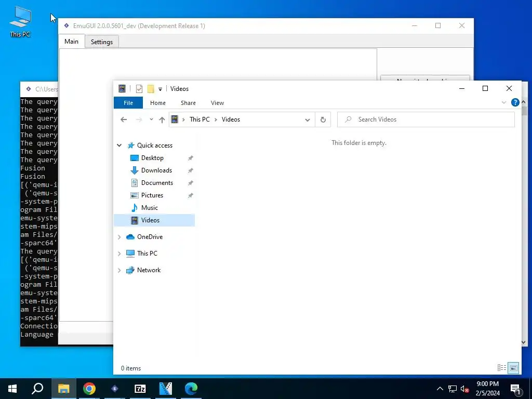Click File Explorer taskbar icon
The height and width of the screenshot is (399, 532).
click(63, 389)
